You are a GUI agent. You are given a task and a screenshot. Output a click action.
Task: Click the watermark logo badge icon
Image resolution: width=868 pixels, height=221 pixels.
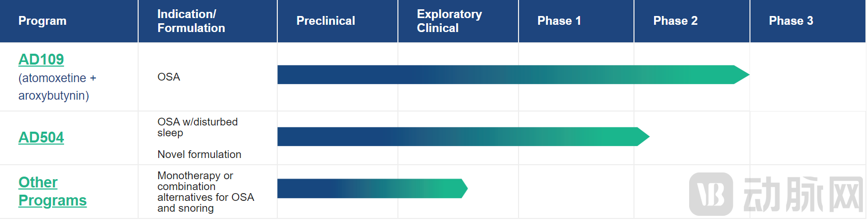711,194
